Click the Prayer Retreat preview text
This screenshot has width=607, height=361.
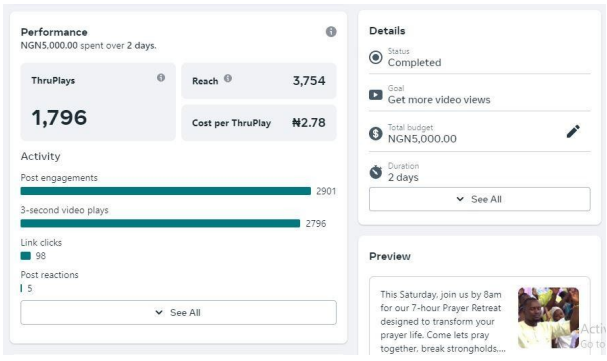click(x=443, y=322)
